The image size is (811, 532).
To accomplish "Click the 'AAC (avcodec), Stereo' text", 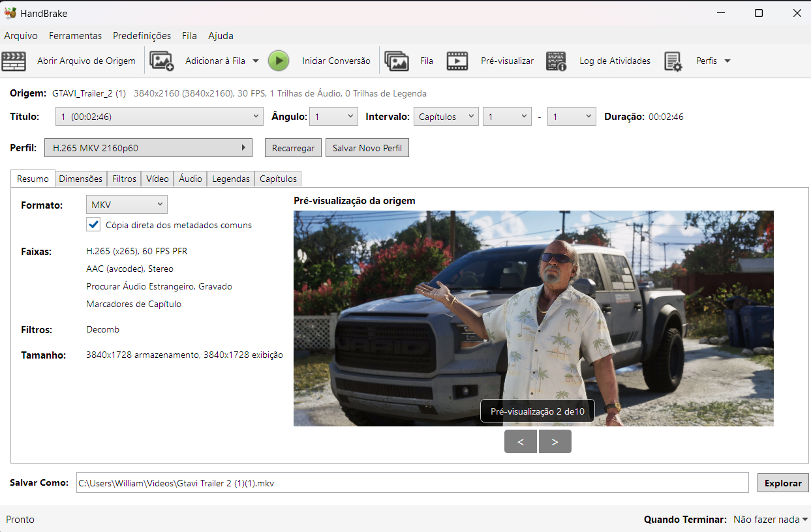I will (130, 269).
